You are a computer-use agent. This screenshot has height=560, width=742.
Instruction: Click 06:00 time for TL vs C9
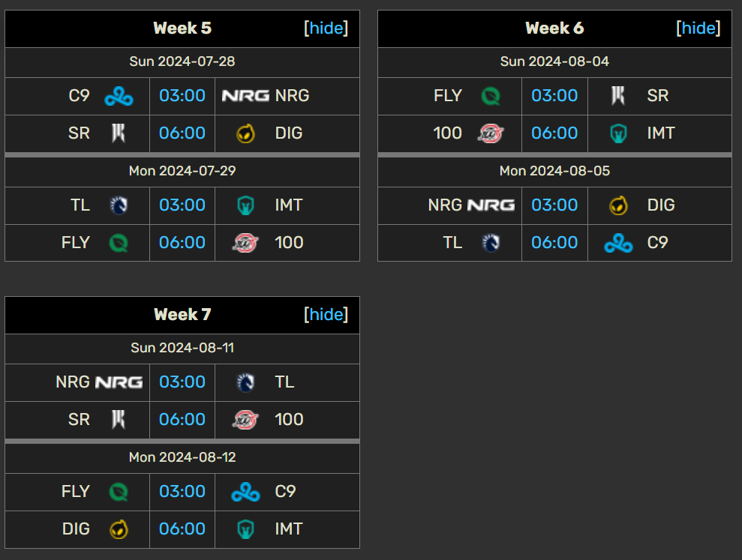pyautogui.click(x=554, y=243)
